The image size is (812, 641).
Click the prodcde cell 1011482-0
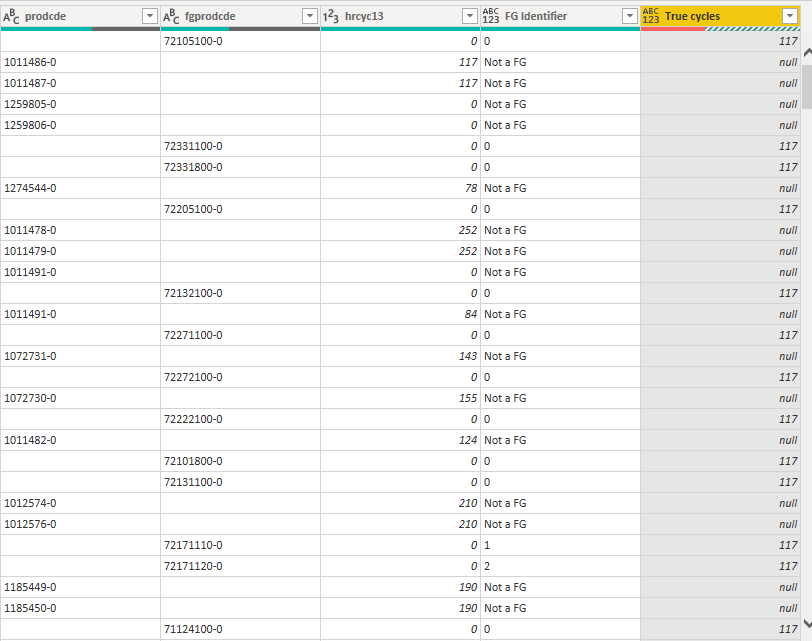[80, 440]
